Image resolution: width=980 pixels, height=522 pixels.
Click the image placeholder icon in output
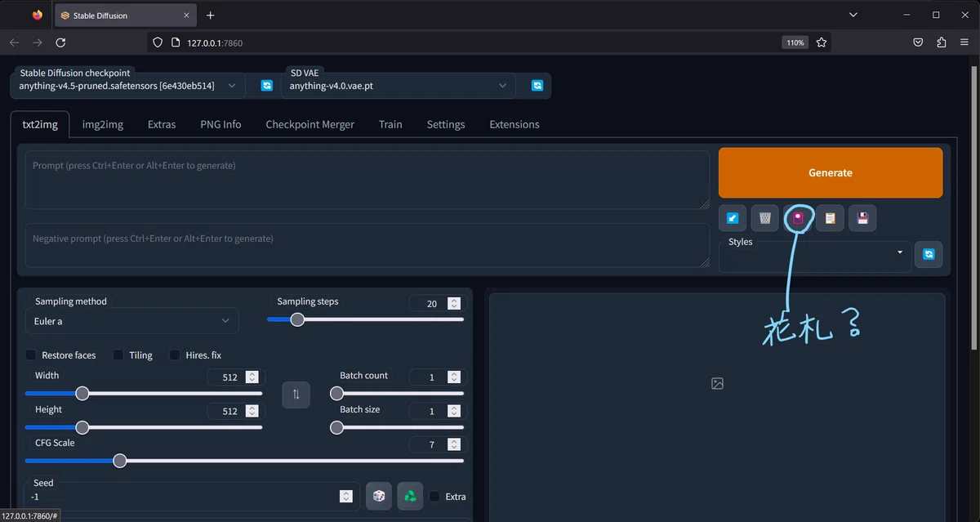click(717, 383)
